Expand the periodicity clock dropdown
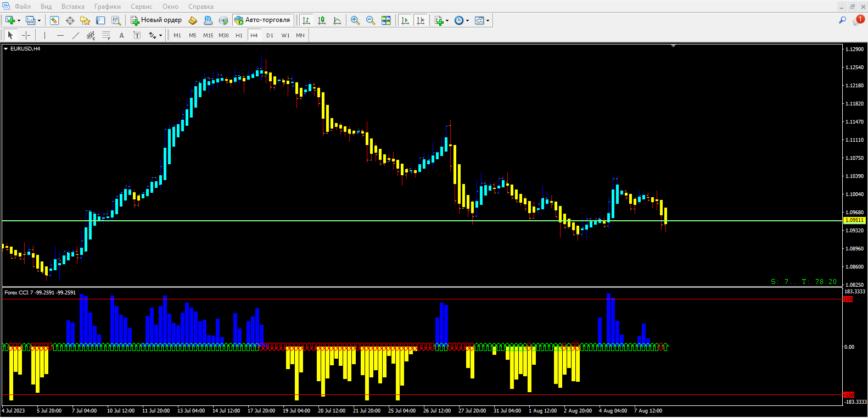This screenshot has width=868, height=418. pyautogui.click(x=468, y=20)
